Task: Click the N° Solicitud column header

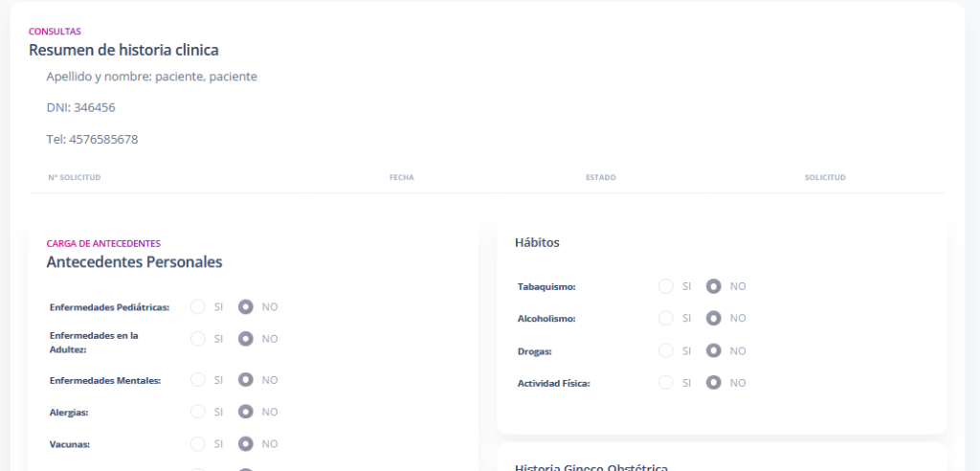Action: click(75, 178)
